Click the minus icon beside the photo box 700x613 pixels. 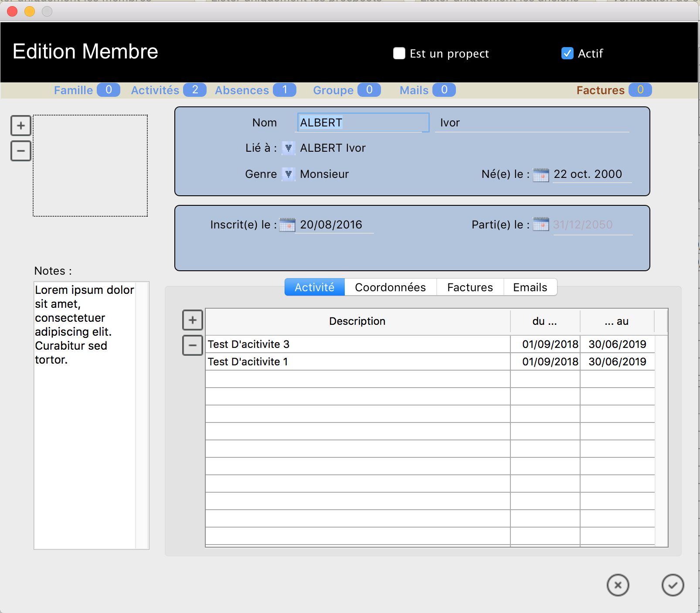click(20, 151)
